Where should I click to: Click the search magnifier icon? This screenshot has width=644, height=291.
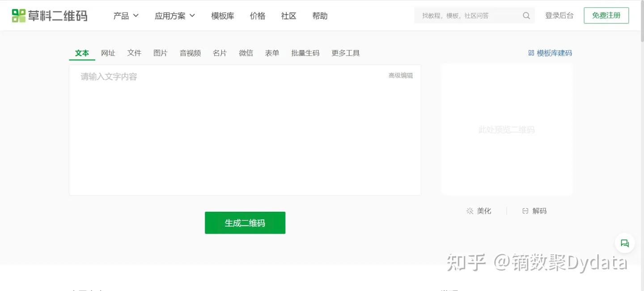[526, 15]
